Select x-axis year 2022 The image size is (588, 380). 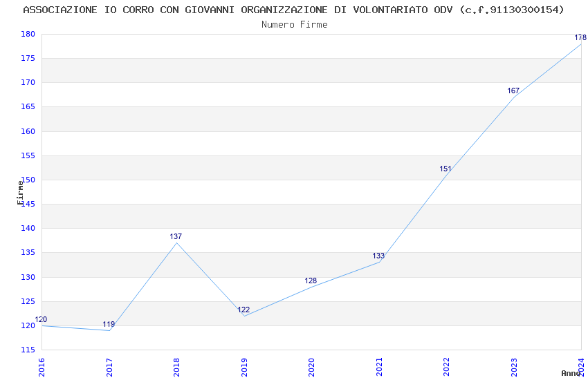coord(447,368)
